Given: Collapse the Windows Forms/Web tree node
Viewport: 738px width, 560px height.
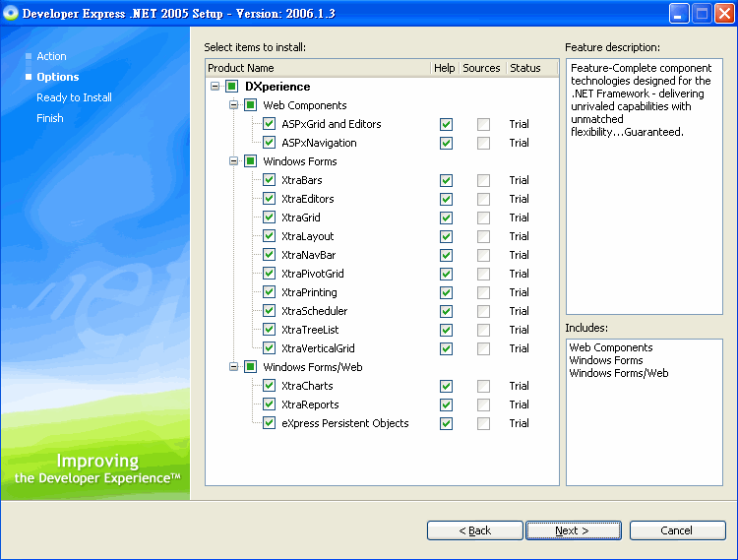Looking at the screenshot, I should point(234,367).
